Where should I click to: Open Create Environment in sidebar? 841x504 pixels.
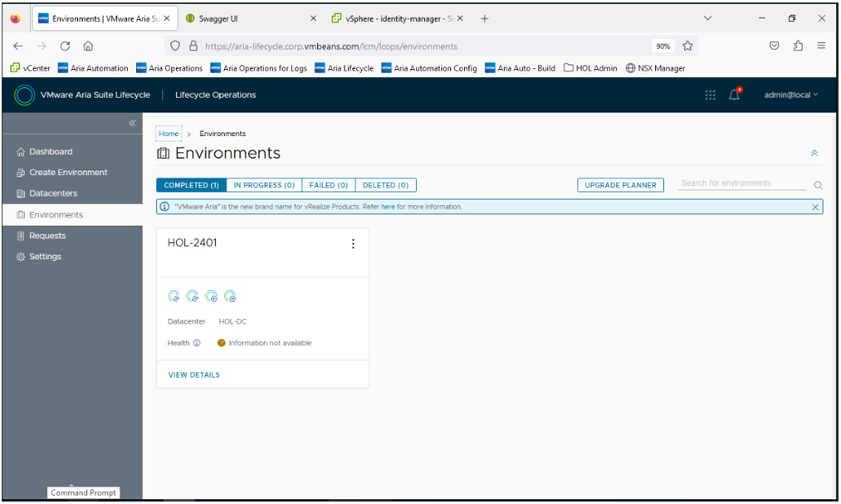(61, 173)
